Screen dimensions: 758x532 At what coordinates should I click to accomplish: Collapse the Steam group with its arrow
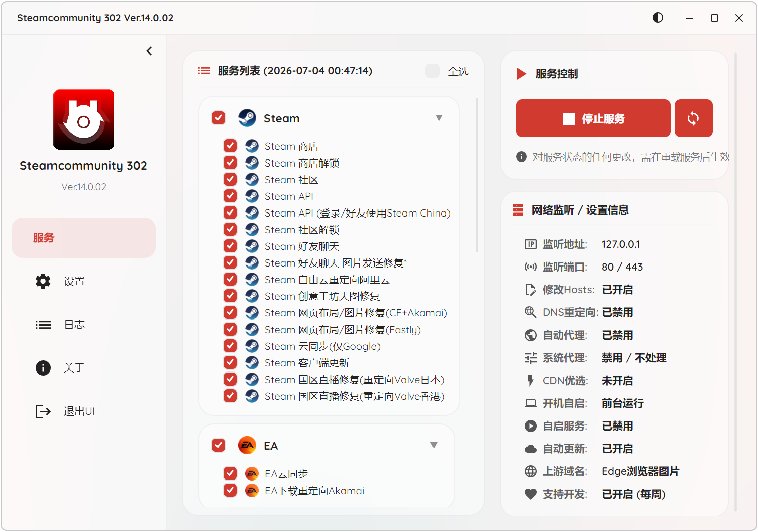(x=439, y=118)
